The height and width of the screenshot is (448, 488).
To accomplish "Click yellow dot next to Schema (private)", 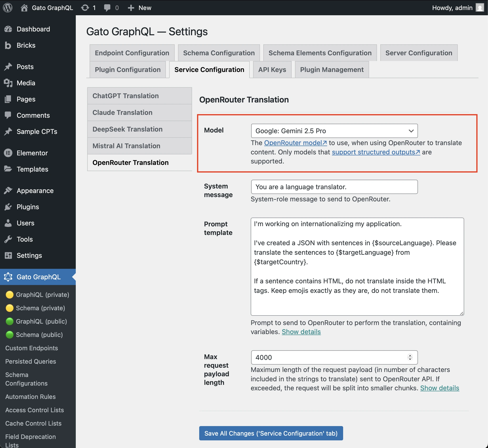I will point(10,308).
